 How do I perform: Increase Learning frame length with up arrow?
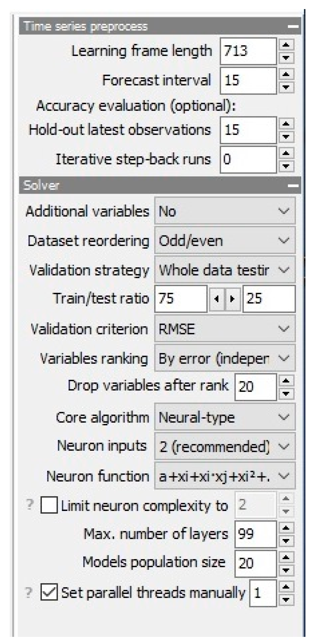pos(286,45)
